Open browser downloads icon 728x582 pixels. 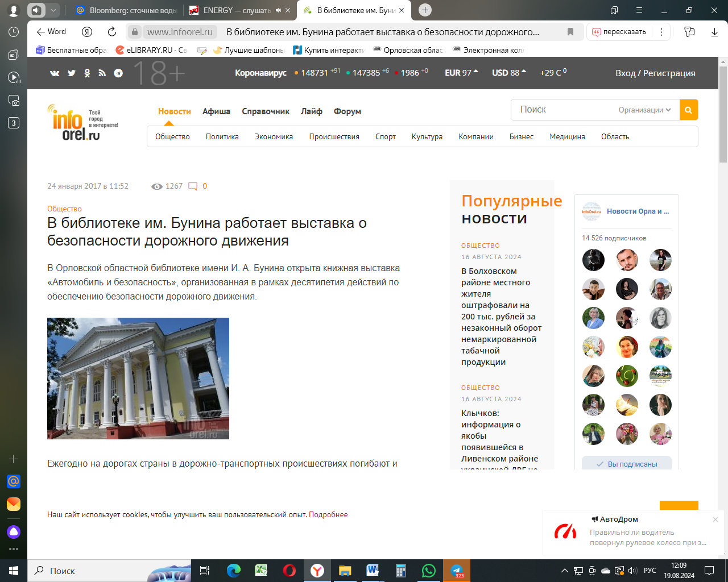(714, 32)
